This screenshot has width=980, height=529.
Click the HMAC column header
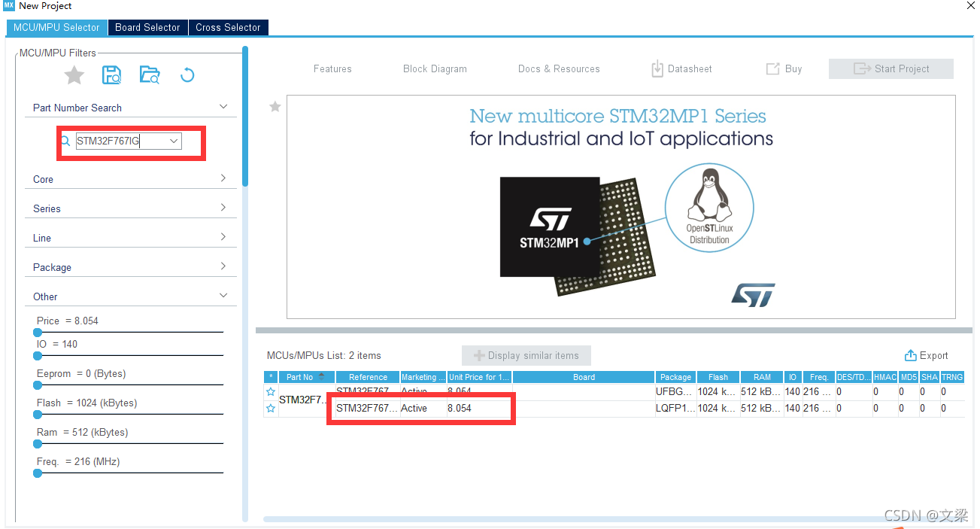(x=885, y=377)
